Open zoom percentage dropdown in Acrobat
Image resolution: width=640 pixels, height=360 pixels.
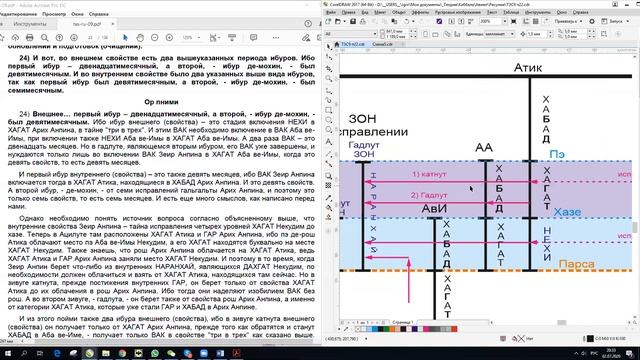[199, 38]
